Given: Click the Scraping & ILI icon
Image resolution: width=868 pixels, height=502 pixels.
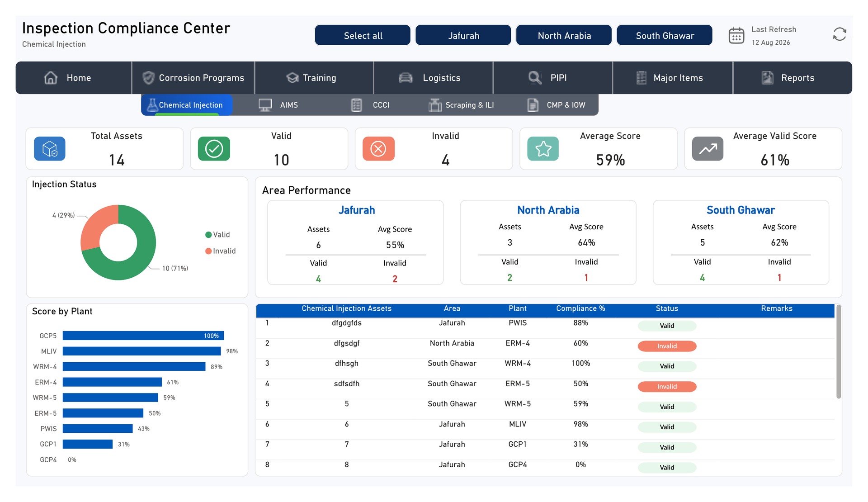Looking at the screenshot, I should 435,105.
